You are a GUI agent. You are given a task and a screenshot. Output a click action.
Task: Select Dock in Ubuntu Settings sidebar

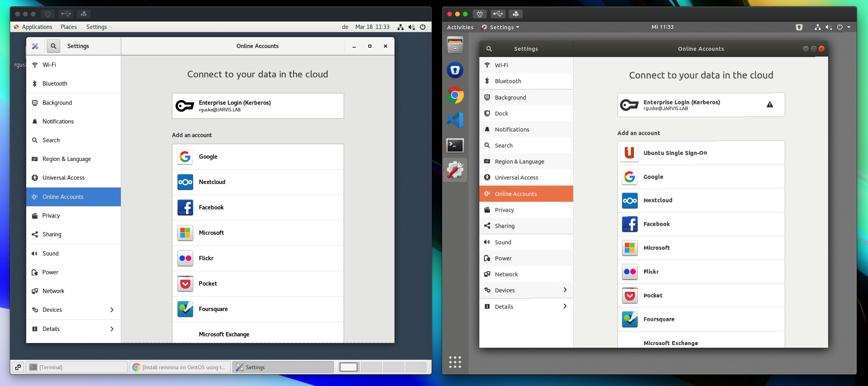pos(526,114)
